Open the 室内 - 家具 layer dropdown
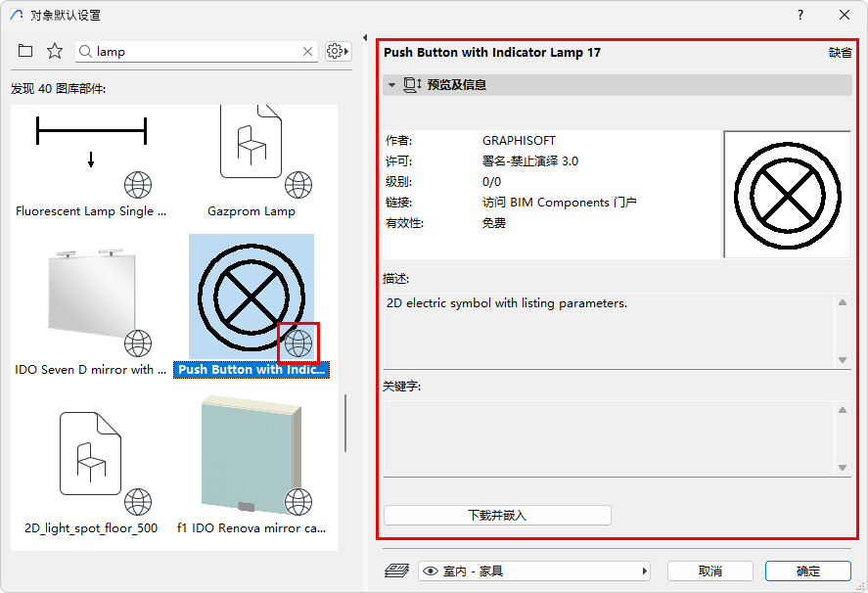The width and height of the screenshot is (868, 593). tap(534, 570)
